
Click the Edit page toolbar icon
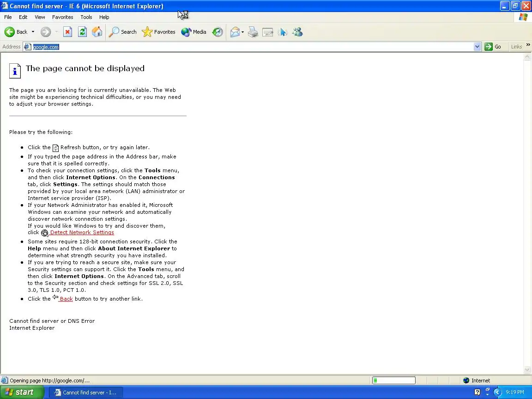268,32
